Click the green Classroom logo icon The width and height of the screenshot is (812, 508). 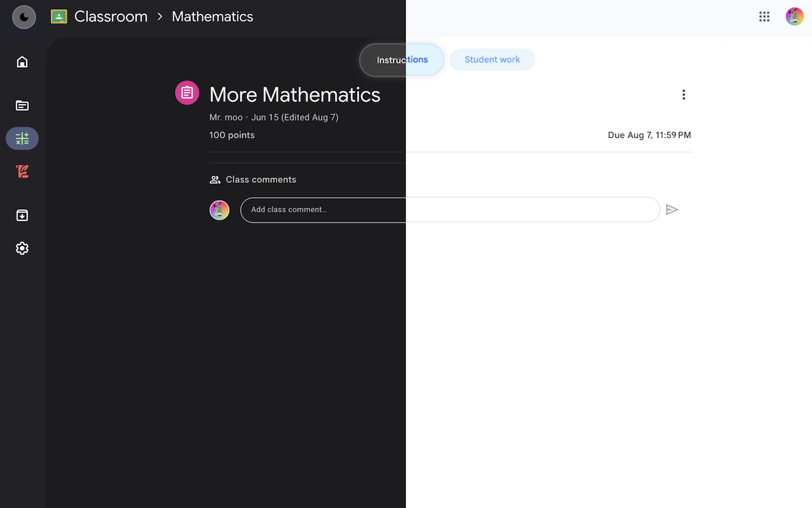(x=58, y=16)
